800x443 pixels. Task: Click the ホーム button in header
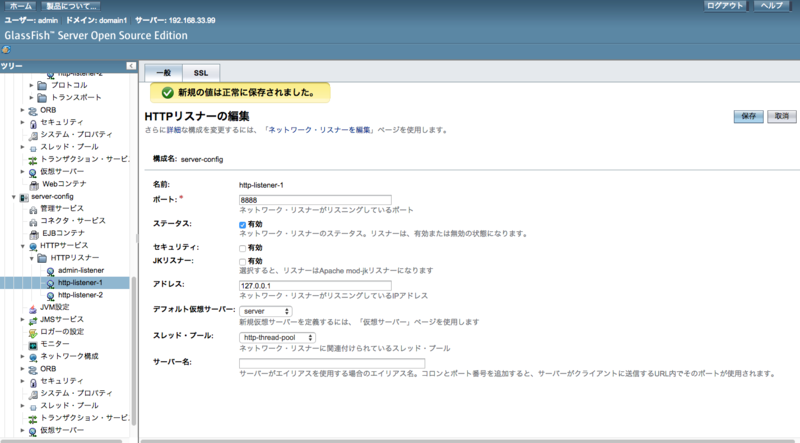[21, 6]
